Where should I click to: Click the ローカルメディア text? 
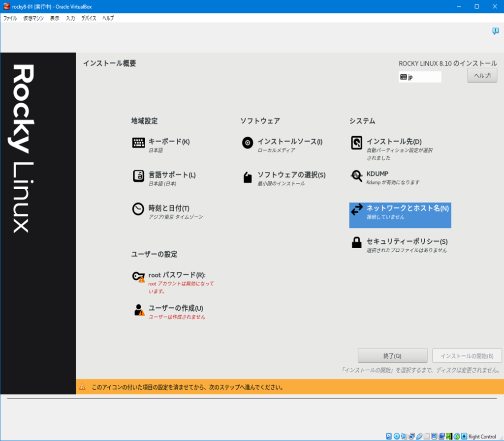pos(276,150)
